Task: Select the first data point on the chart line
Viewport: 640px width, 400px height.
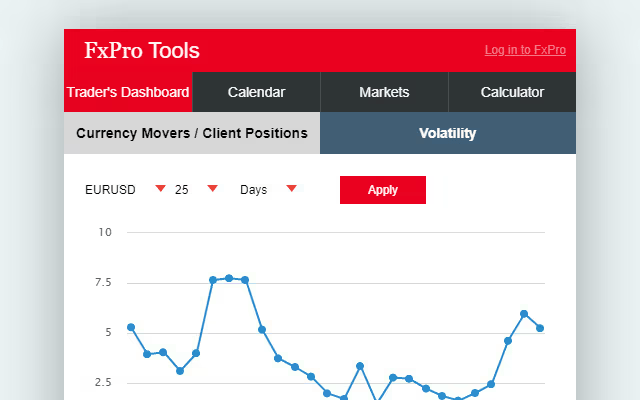Action: point(131,327)
